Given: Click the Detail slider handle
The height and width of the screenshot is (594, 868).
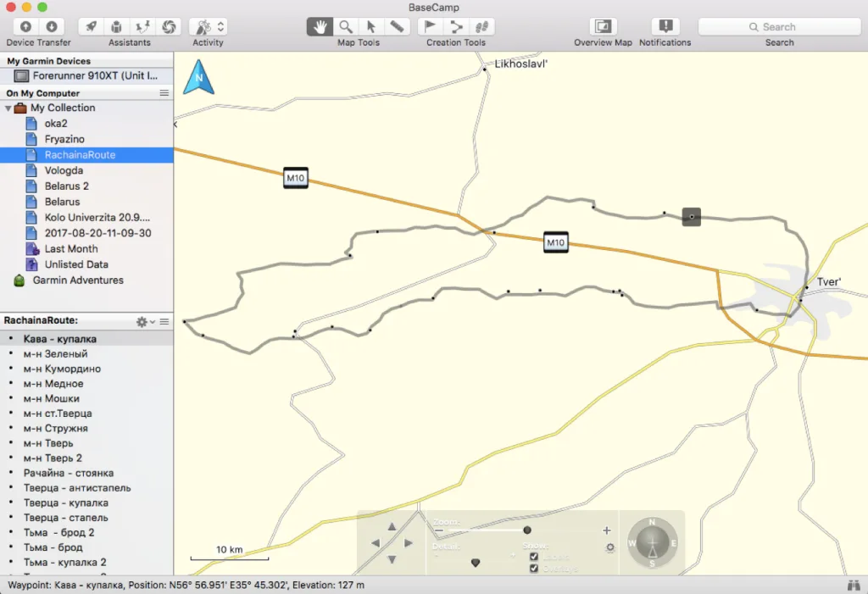Looking at the screenshot, I should (476, 563).
